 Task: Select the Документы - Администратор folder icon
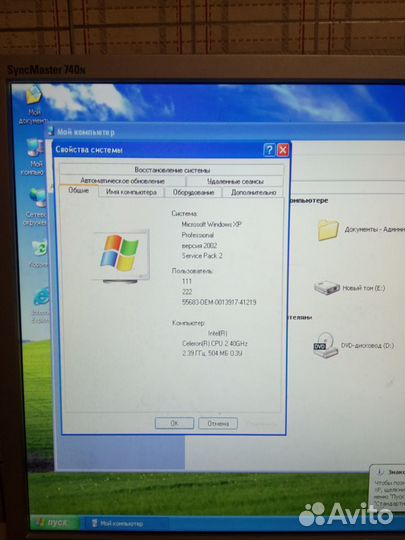click(x=329, y=230)
